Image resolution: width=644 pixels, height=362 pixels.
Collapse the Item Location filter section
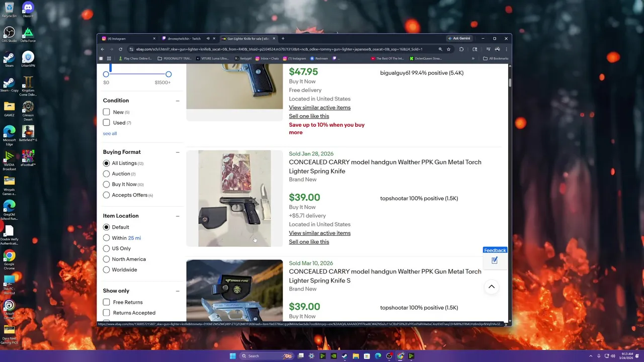(178, 216)
